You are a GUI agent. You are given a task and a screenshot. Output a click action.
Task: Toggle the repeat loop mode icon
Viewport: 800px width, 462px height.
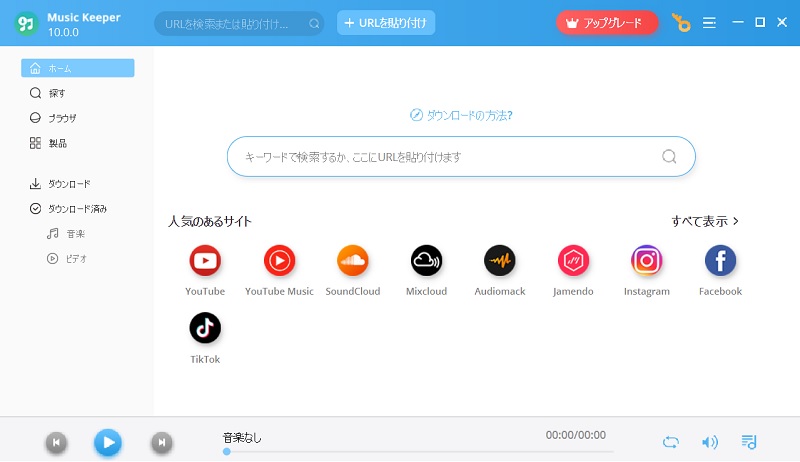tap(670, 442)
